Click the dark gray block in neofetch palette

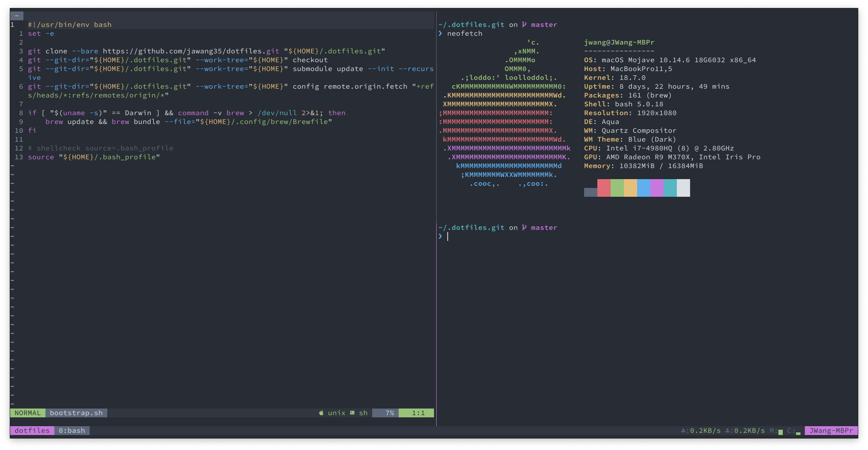591,192
